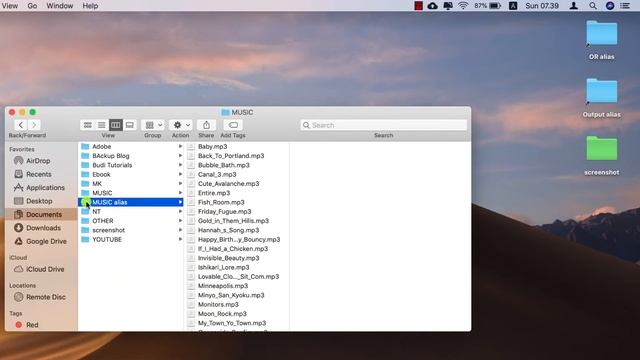
Task: Expand MUSIC alias via its arrow
Action: tap(180, 202)
